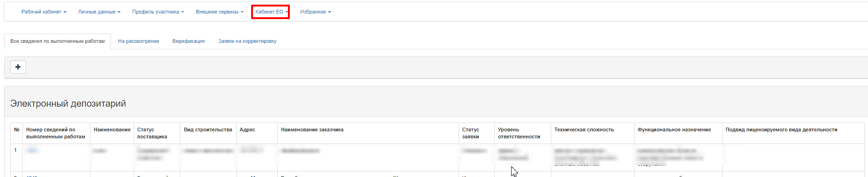Expand the Личные данные menu
868x177 pixels.
click(99, 12)
